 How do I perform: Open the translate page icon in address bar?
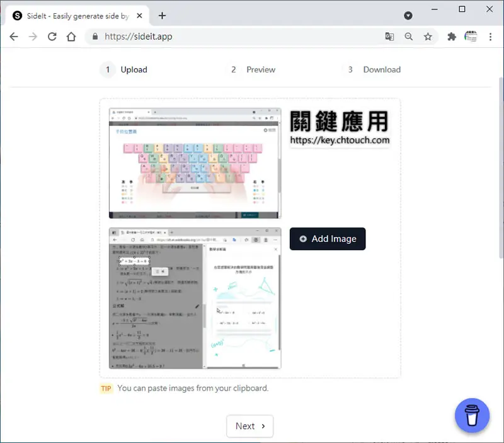[389, 37]
